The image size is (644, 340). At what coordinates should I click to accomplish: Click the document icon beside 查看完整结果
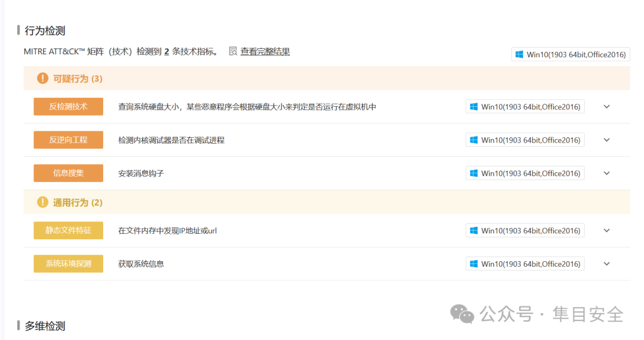(x=233, y=51)
